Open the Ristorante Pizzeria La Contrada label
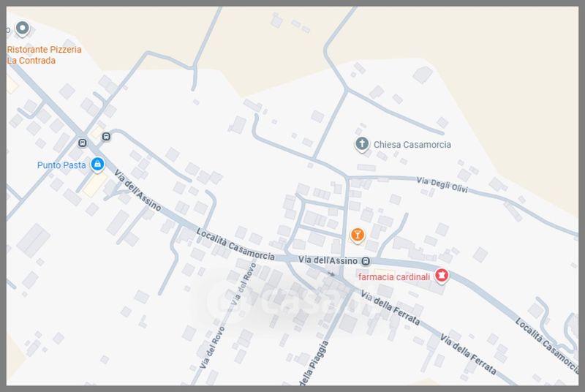Image resolution: width=585 pixels, height=392 pixels. (44, 55)
